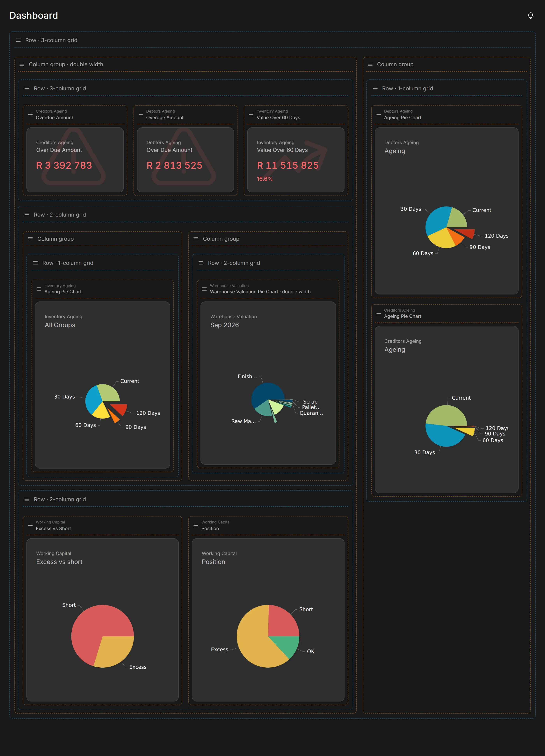Screen dimensions: 545x756
Task: Select the Inventory Ageing Value Over 60 Days handle
Action: (251, 114)
